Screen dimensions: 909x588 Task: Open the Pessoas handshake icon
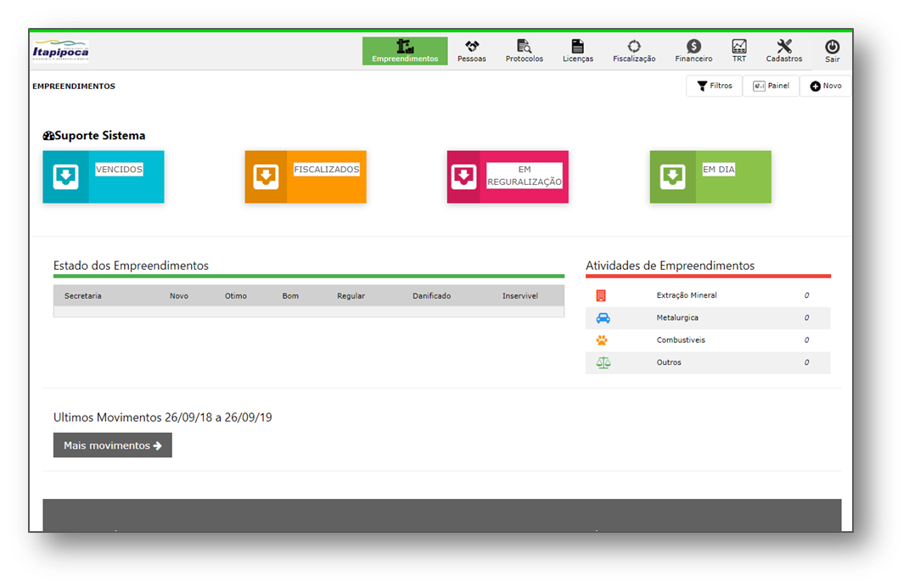(x=472, y=46)
